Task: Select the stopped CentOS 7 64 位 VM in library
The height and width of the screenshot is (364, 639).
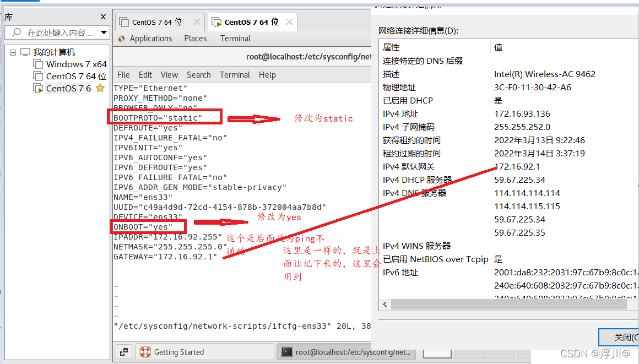Action: [x=76, y=76]
